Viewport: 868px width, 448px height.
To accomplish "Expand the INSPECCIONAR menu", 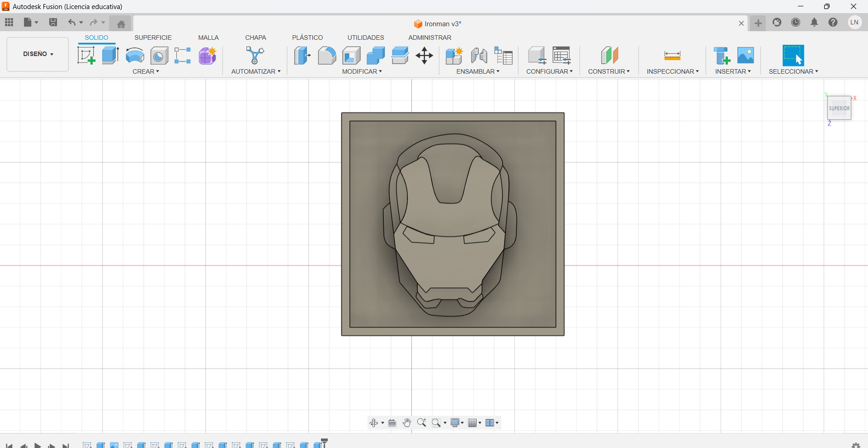I will [672, 71].
